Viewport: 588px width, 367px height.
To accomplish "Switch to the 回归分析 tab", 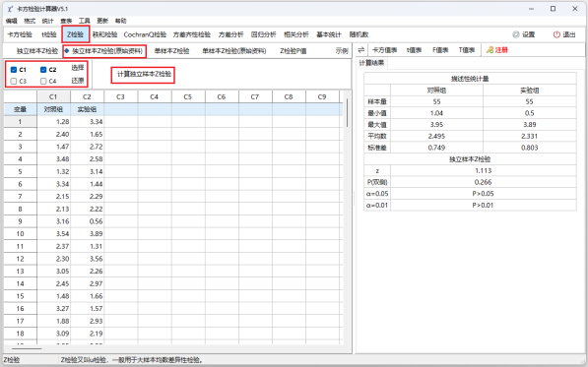I will [264, 34].
